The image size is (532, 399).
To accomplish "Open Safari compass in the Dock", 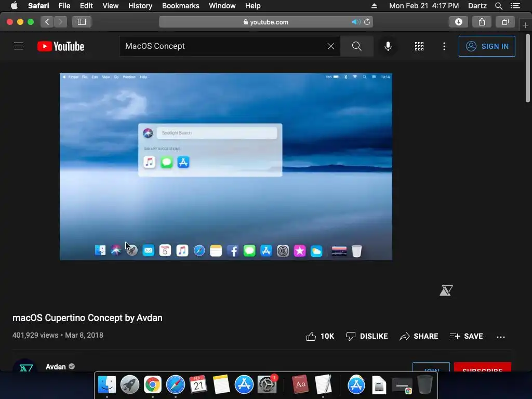I will [x=176, y=384].
